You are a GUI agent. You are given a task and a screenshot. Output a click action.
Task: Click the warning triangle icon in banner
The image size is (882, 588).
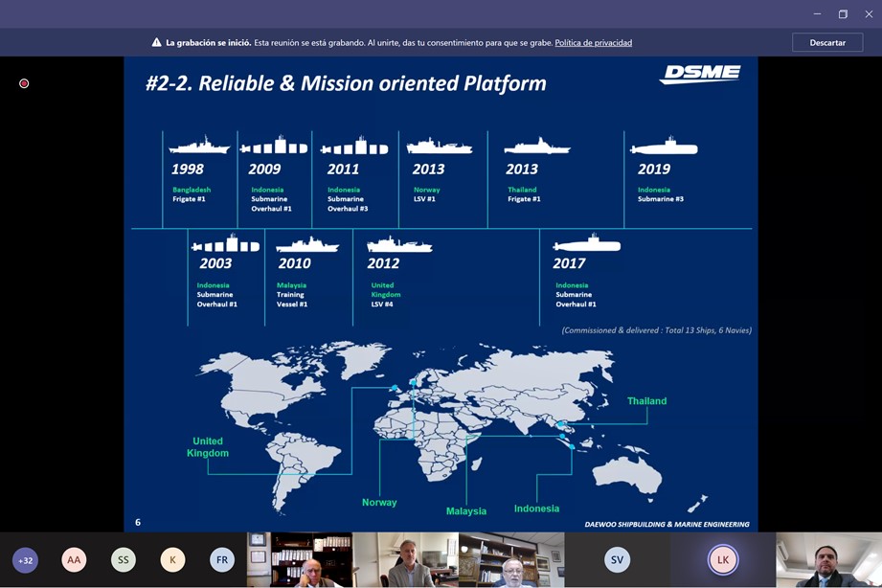(x=156, y=42)
